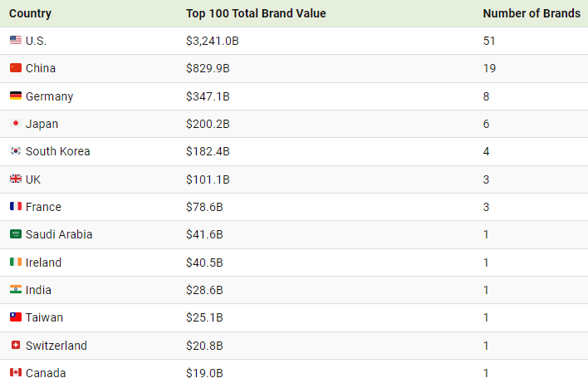Viewport: 588px width, 388px height.
Task: Click the Ireland country name
Action: click(x=43, y=263)
